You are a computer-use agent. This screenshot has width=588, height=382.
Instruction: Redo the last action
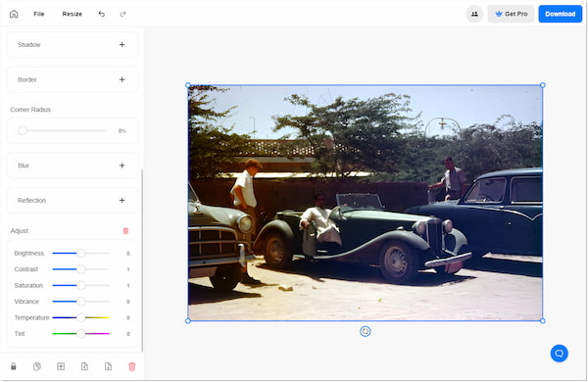[x=122, y=14]
